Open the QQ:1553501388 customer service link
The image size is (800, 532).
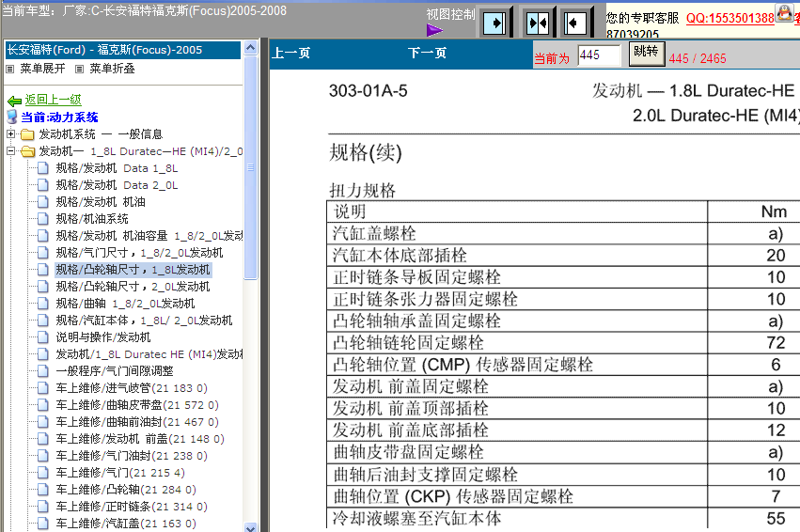pos(730,19)
